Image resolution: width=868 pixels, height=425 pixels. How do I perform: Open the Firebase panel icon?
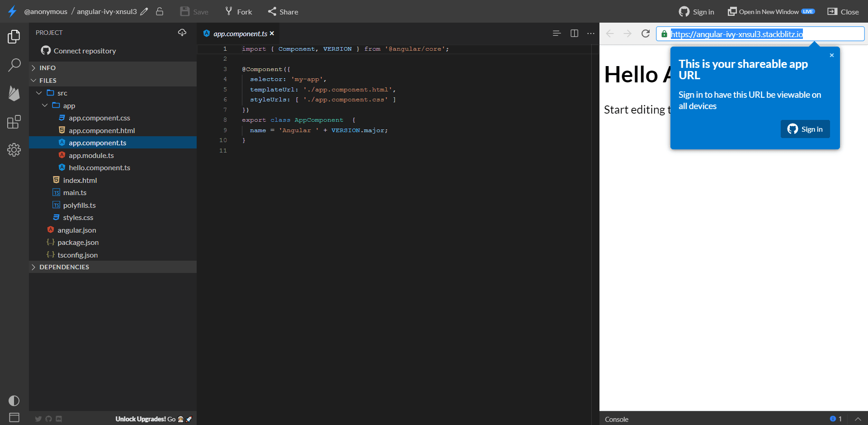coord(14,94)
